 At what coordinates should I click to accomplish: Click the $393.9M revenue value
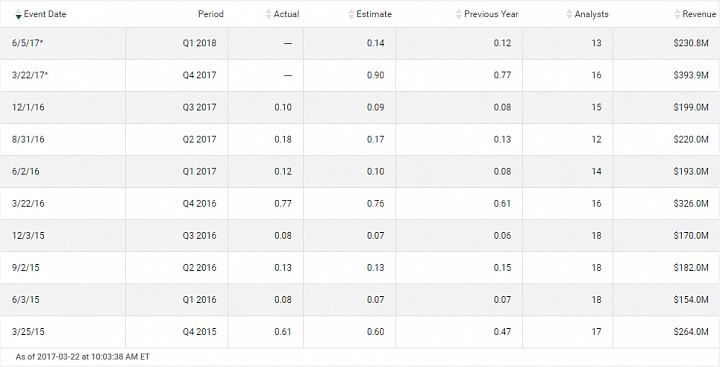[x=691, y=75]
